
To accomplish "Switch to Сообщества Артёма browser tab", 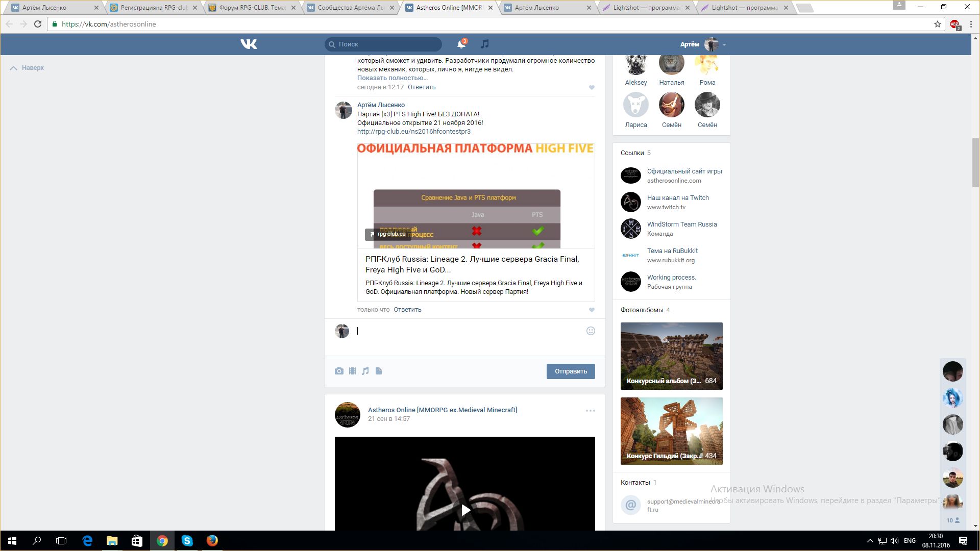I will [351, 8].
